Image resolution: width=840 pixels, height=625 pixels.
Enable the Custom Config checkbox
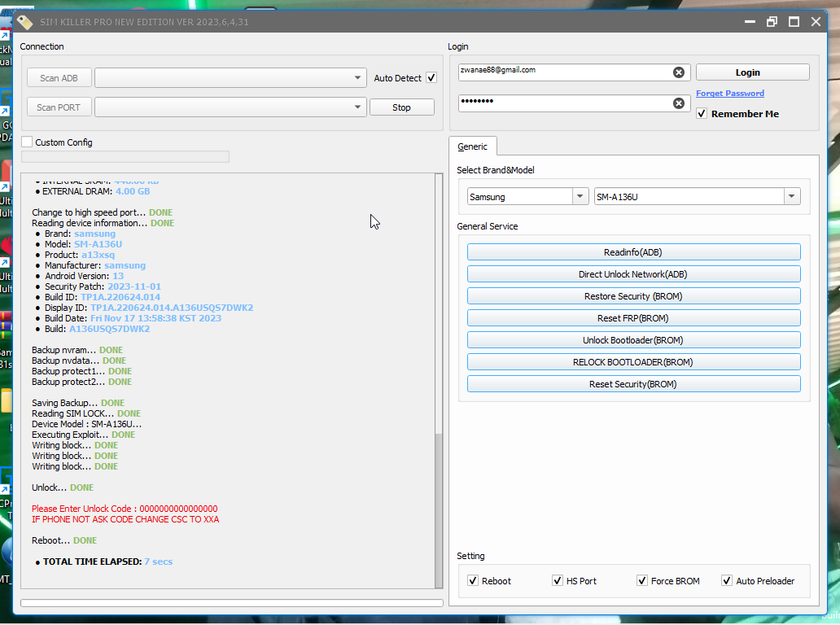[27, 142]
